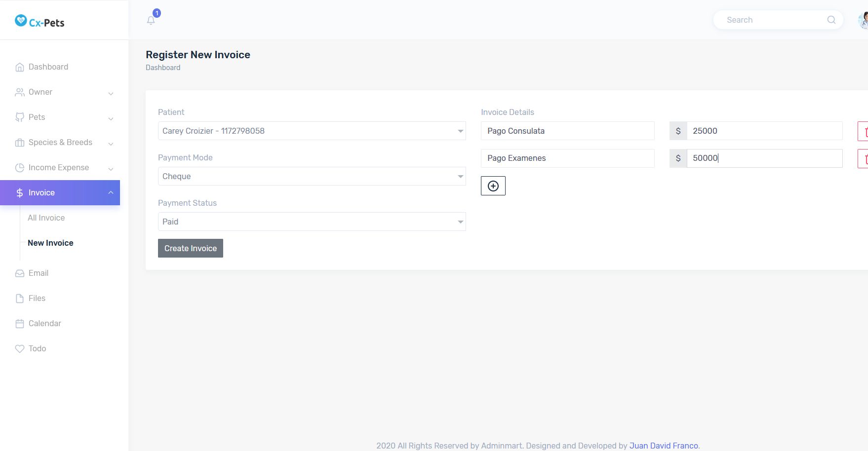The width and height of the screenshot is (868, 451).
Task: Click the Pago Examenes amount field
Action: pos(764,158)
